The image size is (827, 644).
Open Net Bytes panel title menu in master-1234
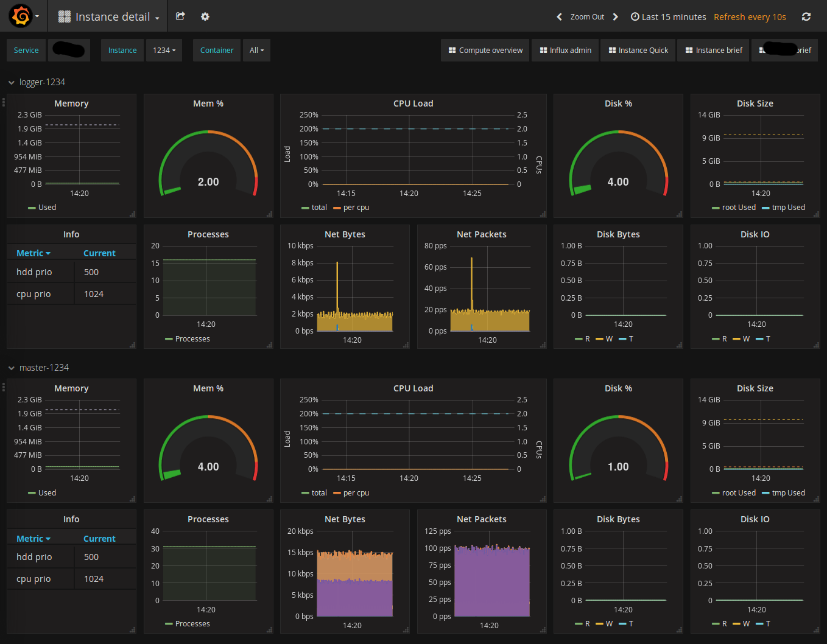(345, 519)
